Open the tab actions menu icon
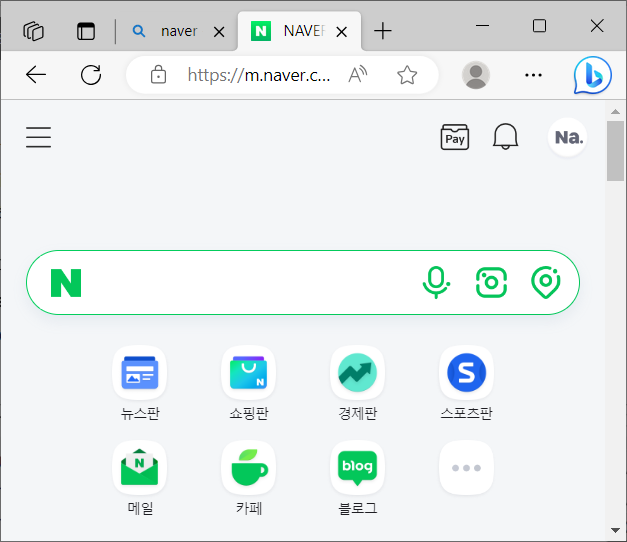Screen dimensions: 627x542 pos(86,31)
